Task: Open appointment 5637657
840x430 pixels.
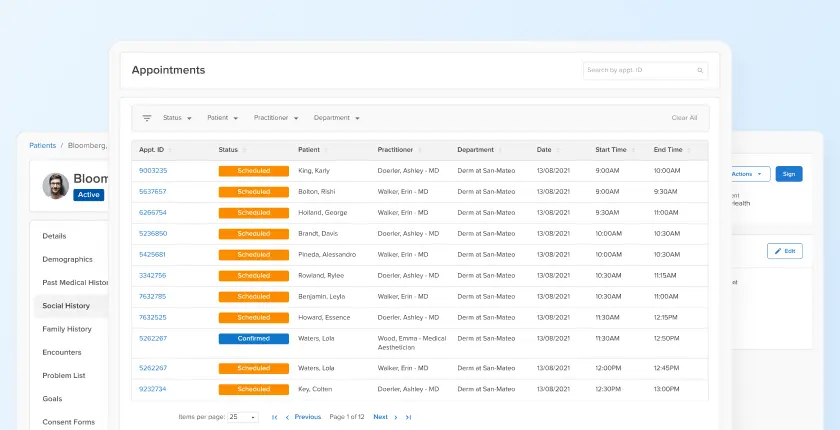Action: click(153, 192)
